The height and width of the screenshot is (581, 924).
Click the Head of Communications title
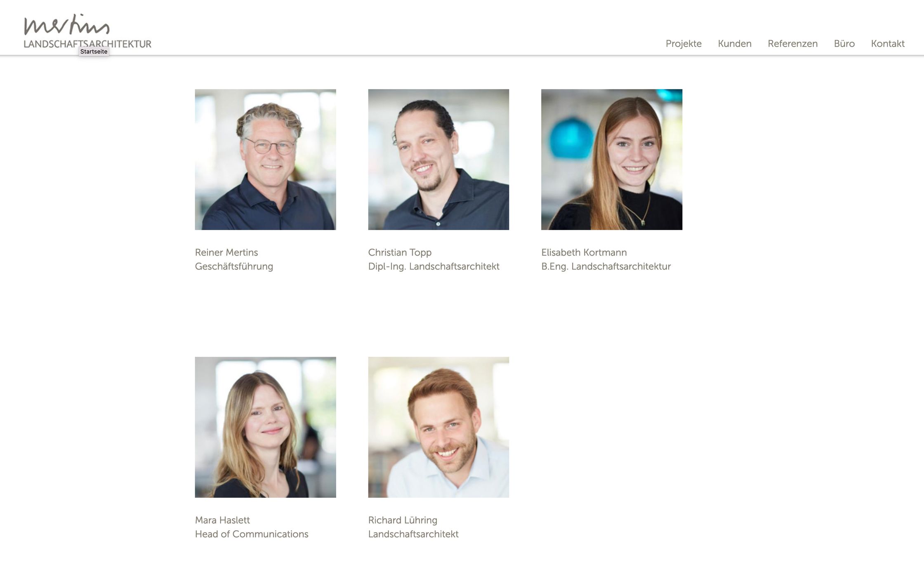click(252, 534)
